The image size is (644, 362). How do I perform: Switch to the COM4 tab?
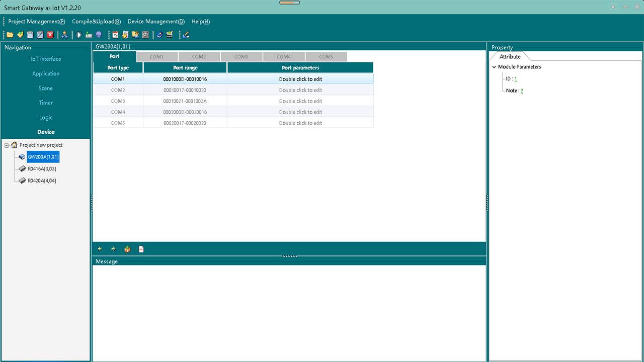[x=284, y=57]
